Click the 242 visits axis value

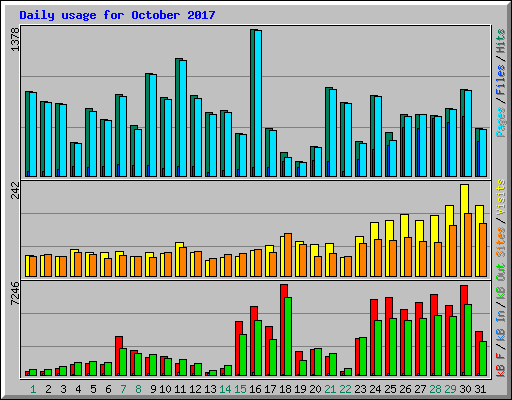tap(15, 191)
